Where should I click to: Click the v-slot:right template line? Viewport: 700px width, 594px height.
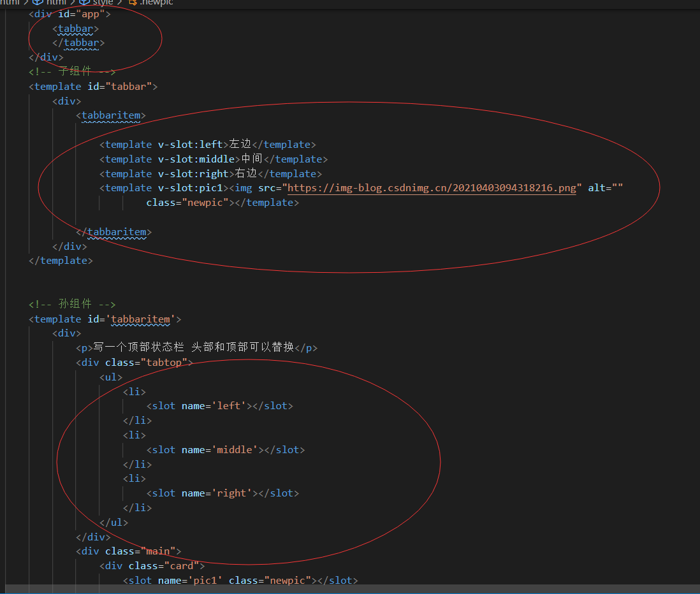tap(210, 174)
